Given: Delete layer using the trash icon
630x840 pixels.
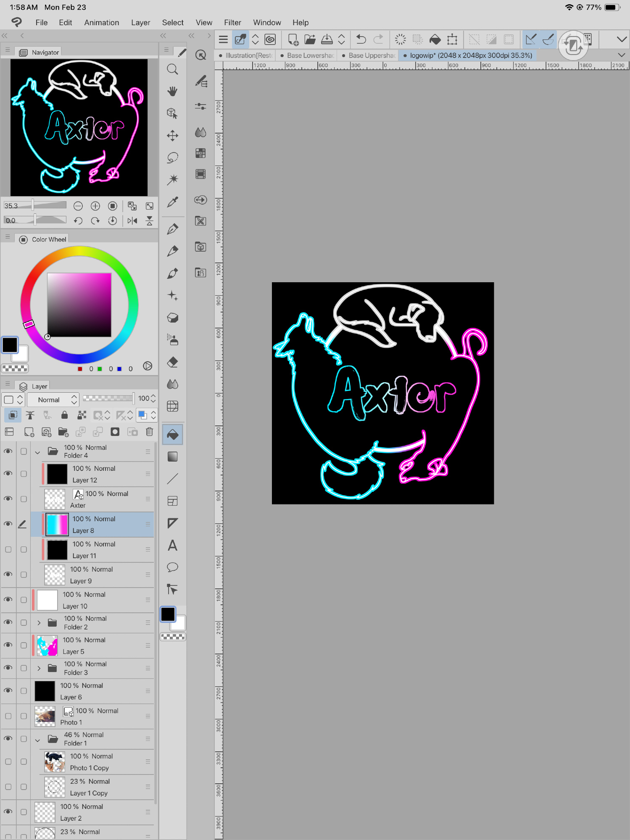Looking at the screenshot, I should pyautogui.click(x=149, y=432).
